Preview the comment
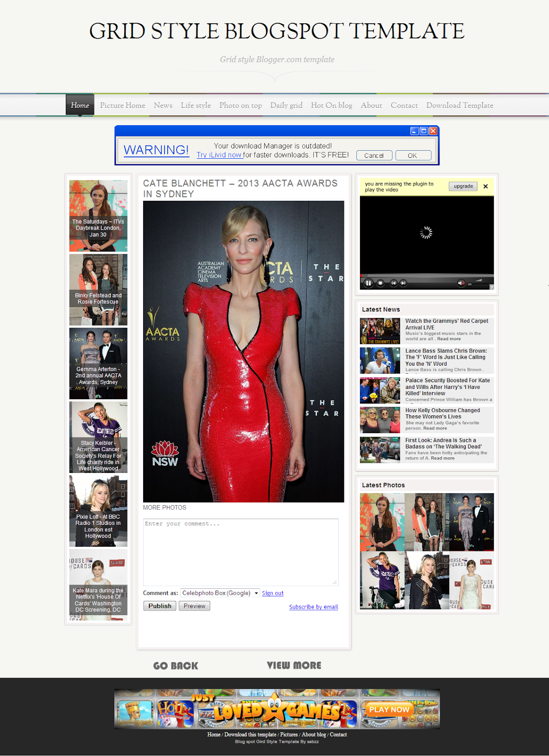Viewport: 549px width, 756px height. 194,606
